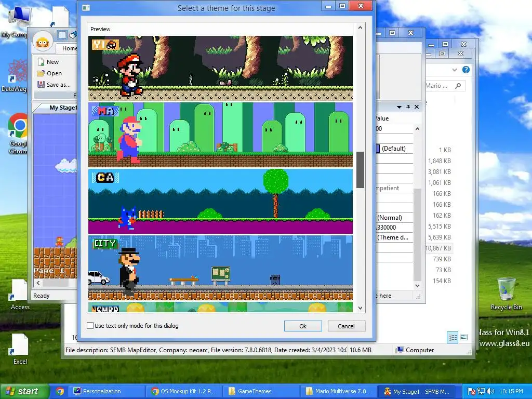Viewport: 532px width, 399px height.
Task: Open the Access desktop shortcut
Action: [20, 295]
